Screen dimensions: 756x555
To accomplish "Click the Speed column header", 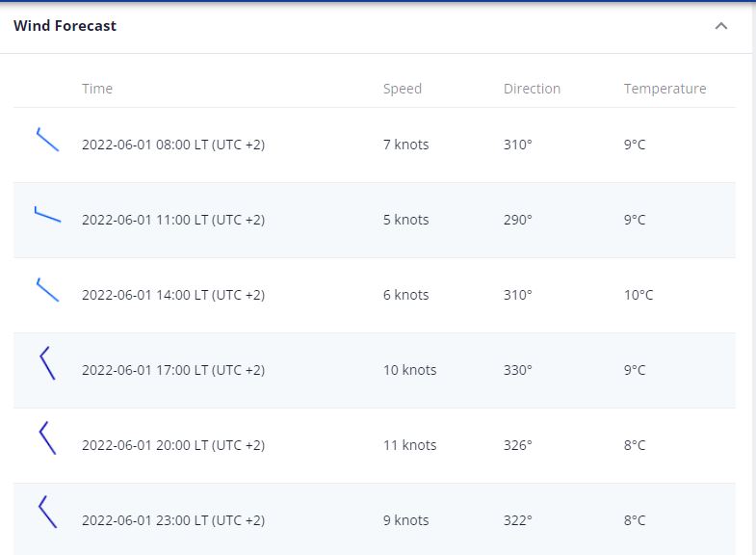I will [403, 89].
